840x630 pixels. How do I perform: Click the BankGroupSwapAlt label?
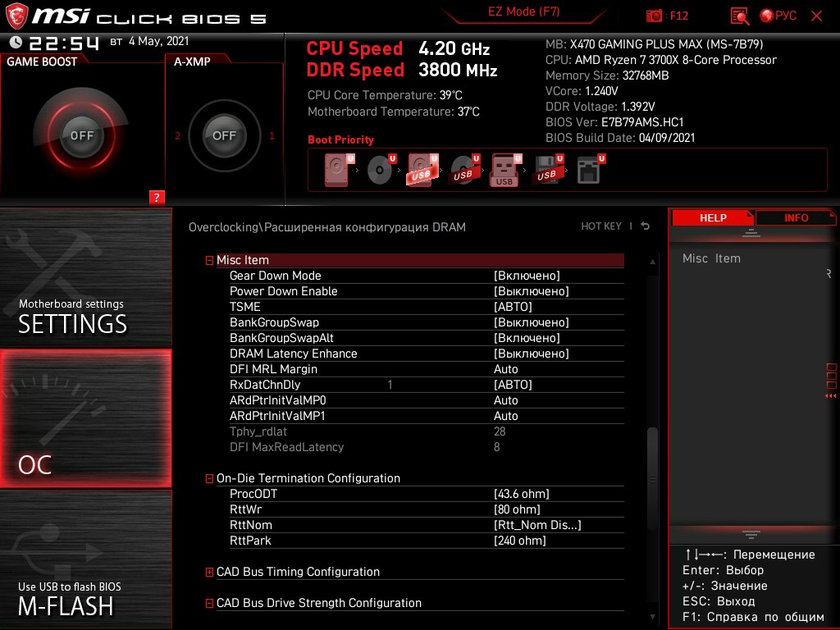point(282,337)
